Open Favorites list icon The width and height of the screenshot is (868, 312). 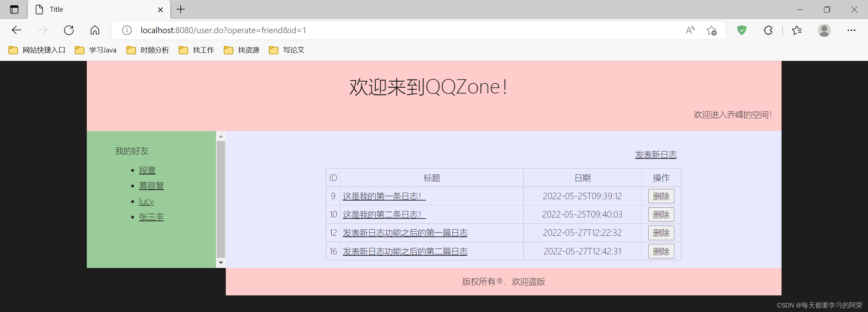click(797, 30)
